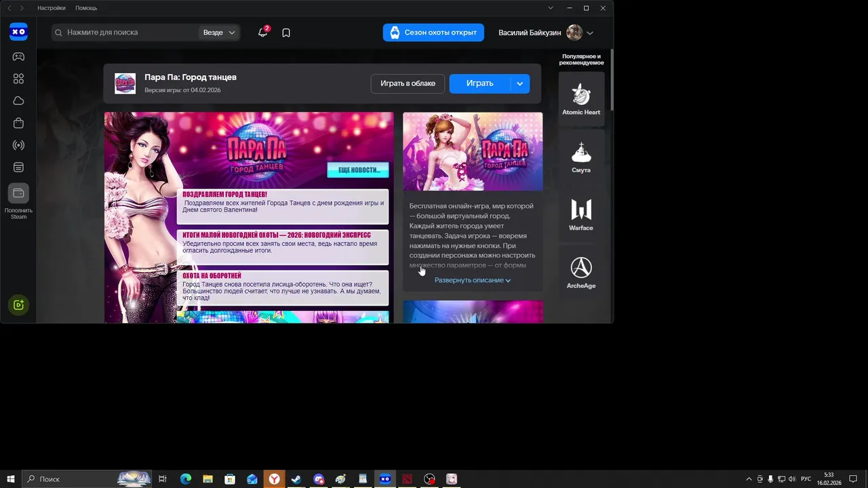Click the volume icon in system tray
Image resolution: width=868 pixels, height=488 pixels.
tap(793, 479)
